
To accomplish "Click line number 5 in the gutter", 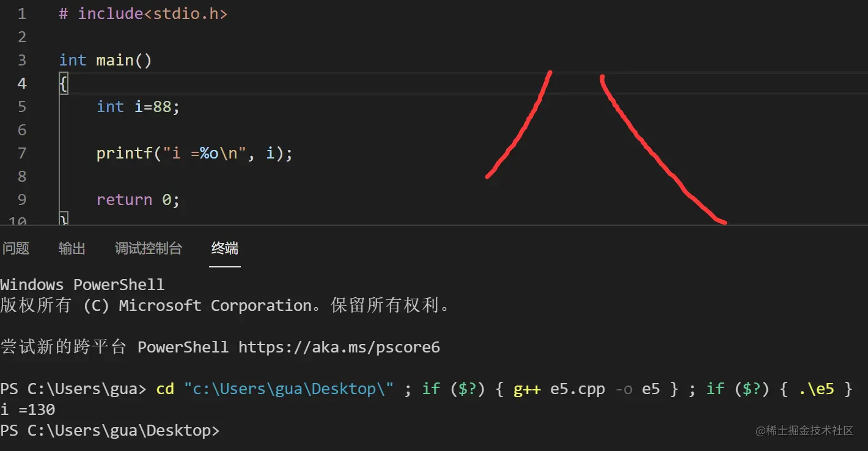I will pyautogui.click(x=22, y=106).
